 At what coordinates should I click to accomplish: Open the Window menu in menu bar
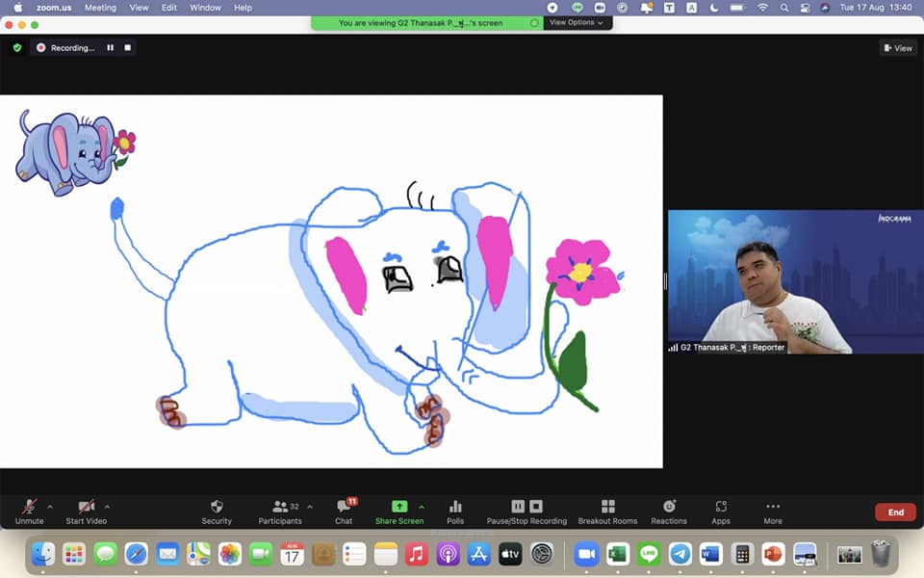[x=205, y=8]
